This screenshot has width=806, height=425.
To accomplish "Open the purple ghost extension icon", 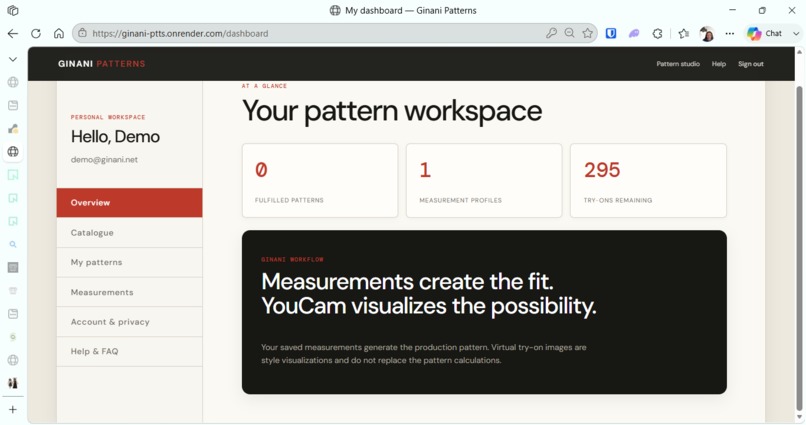I will pos(634,33).
